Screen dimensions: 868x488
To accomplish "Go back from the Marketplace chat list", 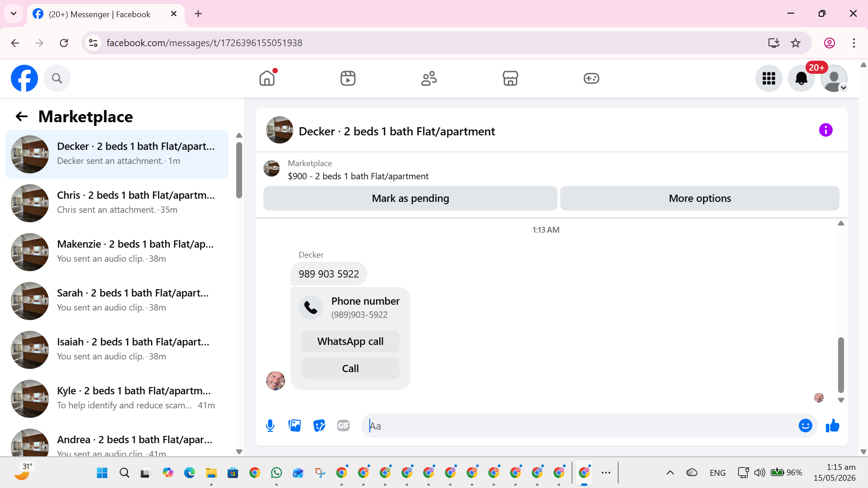I will point(22,116).
